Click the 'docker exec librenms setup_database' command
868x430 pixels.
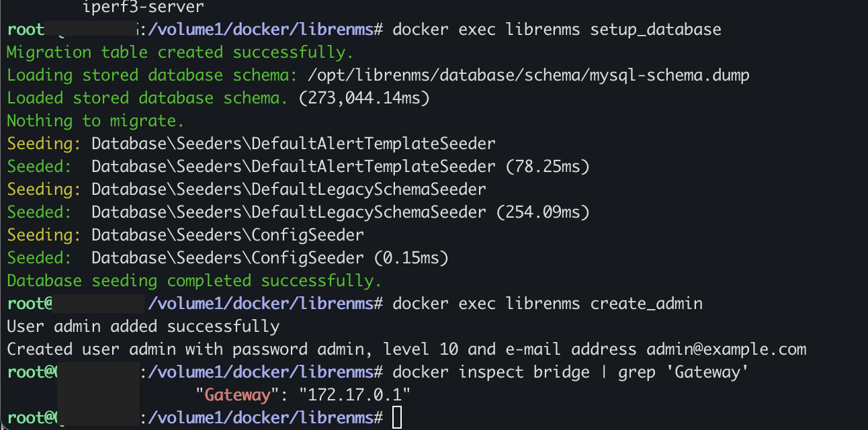[x=557, y=30]
